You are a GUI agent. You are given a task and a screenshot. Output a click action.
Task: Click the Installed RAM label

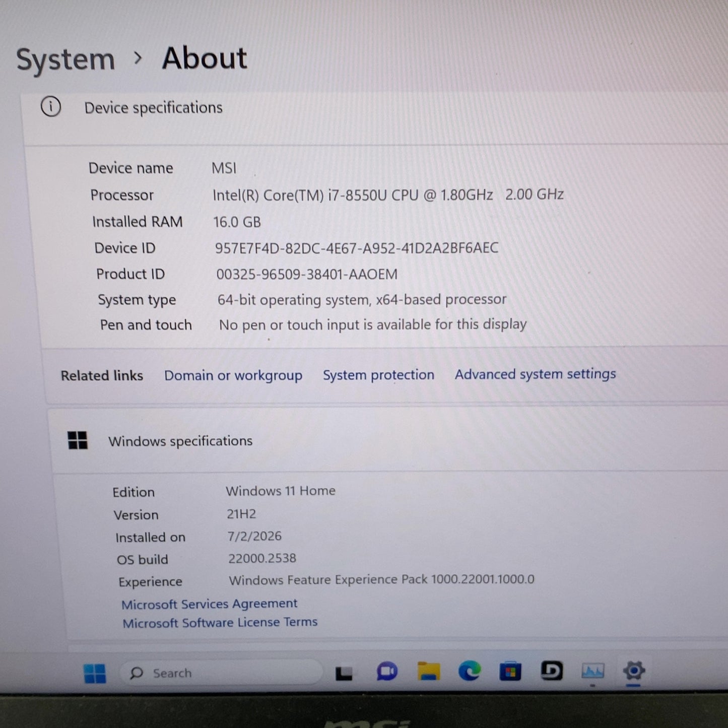pyautogui.click(x=138, y=222)
